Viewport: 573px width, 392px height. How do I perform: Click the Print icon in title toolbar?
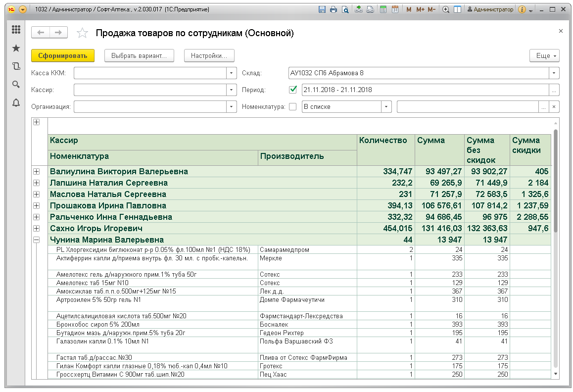[334, 9]
